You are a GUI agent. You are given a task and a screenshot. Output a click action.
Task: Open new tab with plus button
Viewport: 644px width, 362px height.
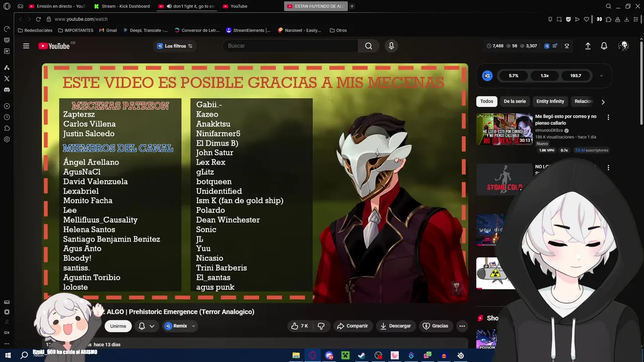[x=352, y=7]
